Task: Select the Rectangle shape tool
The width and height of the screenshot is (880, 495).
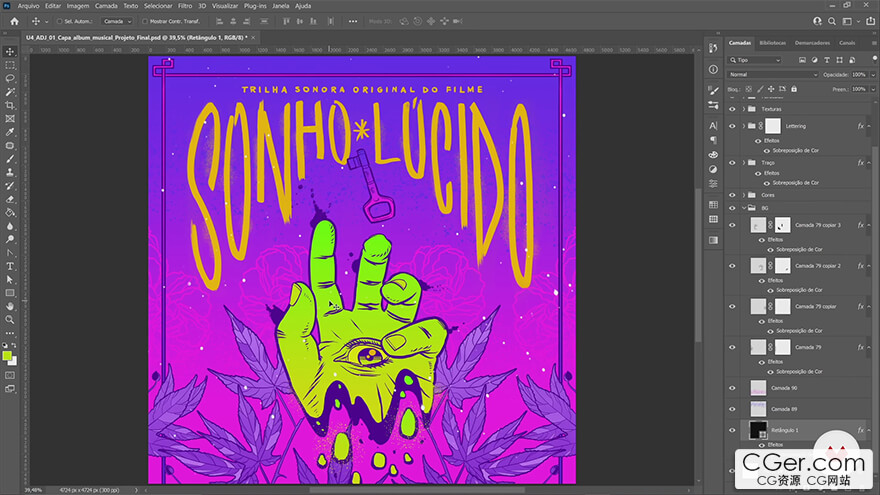Action: point(10,293)
